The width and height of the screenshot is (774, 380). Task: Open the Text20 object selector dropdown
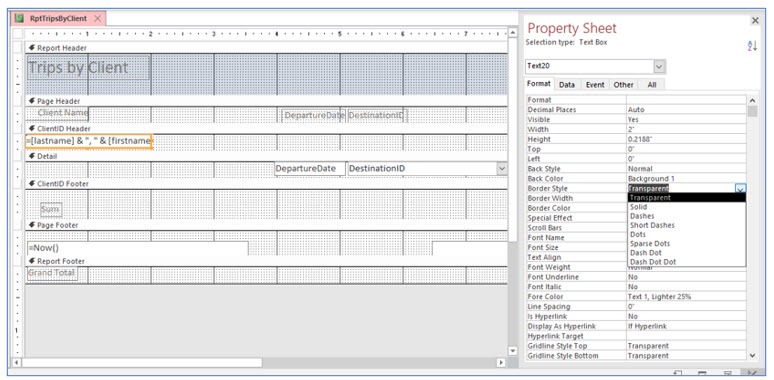659,66
